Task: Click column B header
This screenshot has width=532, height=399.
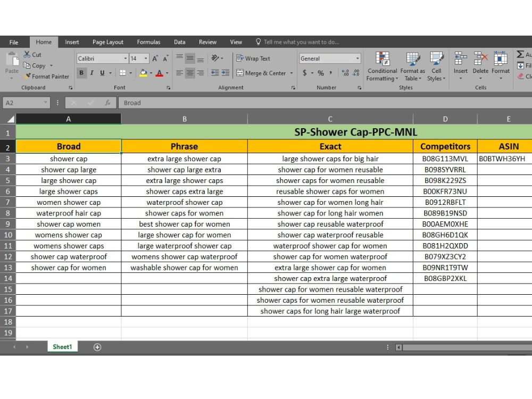Action: 185,119
